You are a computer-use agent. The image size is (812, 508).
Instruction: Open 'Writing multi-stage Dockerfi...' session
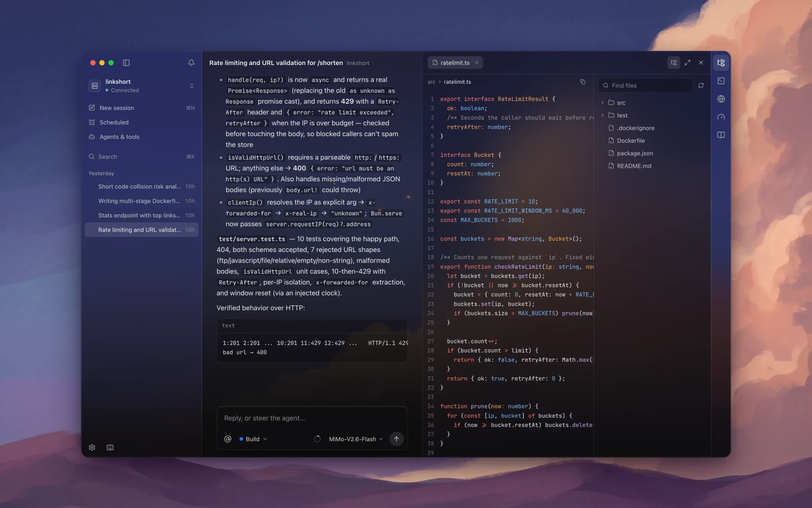point(142,201)
